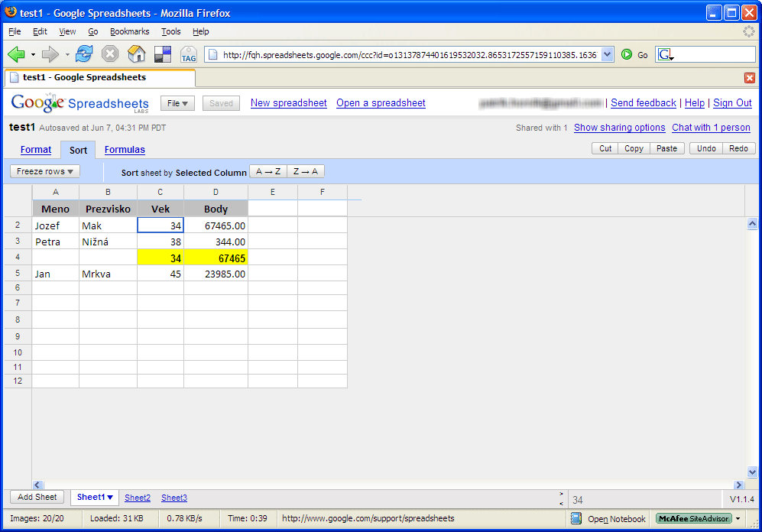
Task: Switch to the Format tab
Action: pyautogui.click(x=35, y=150)
